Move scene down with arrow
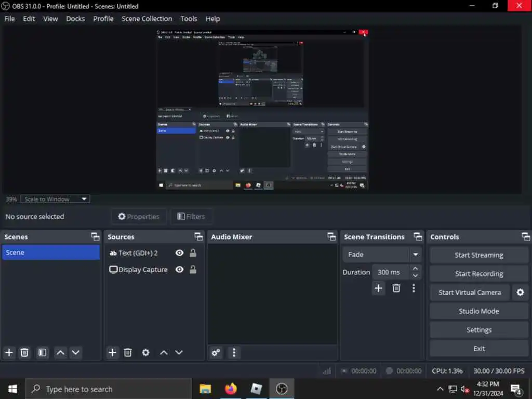 point(75,353)
